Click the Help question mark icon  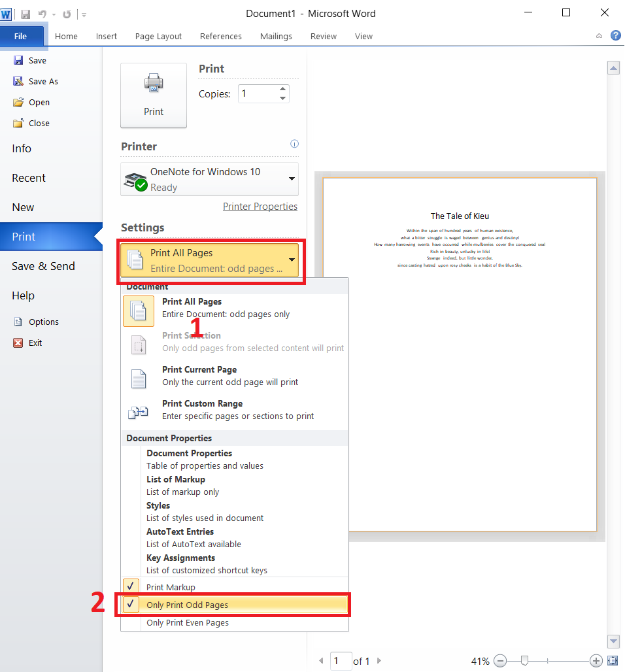pos(615,36)
